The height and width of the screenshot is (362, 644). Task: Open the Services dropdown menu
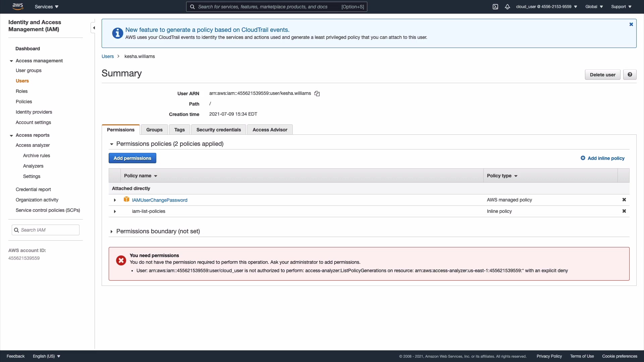click(47, 7)
